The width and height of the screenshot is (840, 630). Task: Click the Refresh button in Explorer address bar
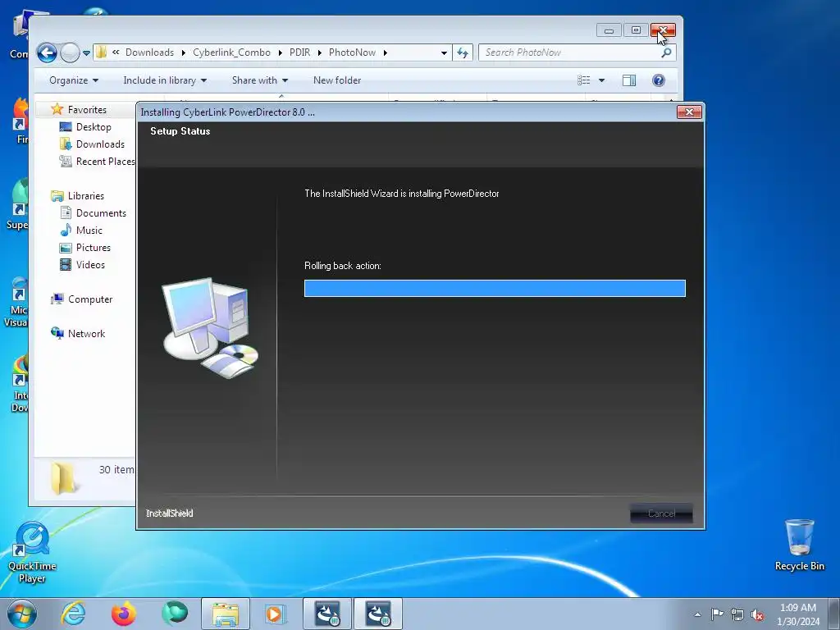click(463, 52)
